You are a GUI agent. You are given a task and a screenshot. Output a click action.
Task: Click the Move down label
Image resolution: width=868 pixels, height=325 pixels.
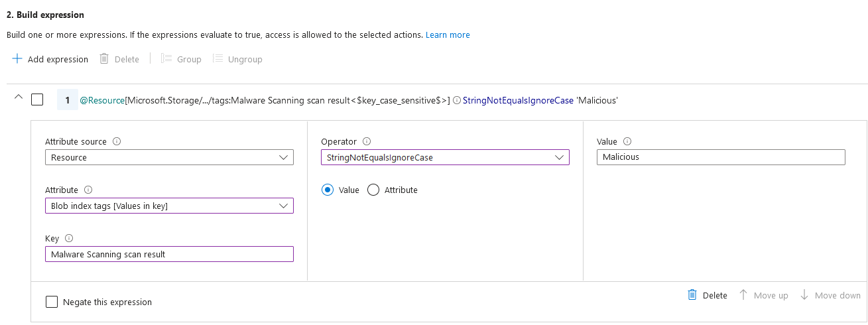click(837, 295)
